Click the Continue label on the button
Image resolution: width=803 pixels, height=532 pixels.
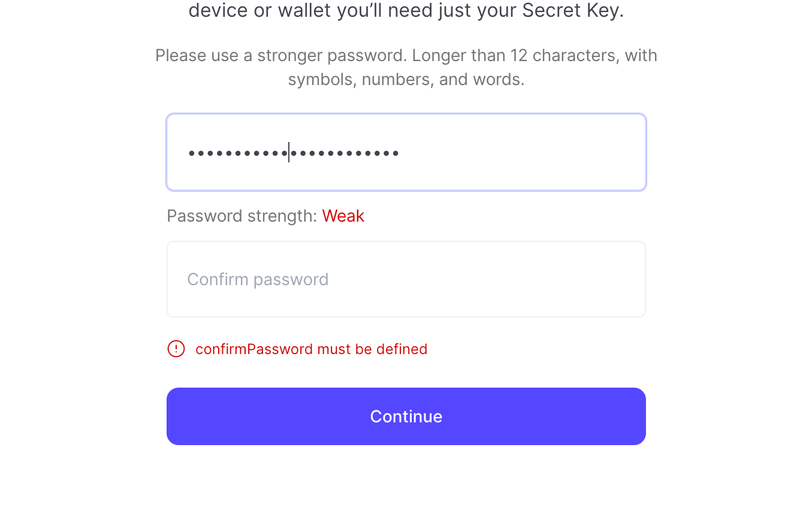[x=406, y=416]
